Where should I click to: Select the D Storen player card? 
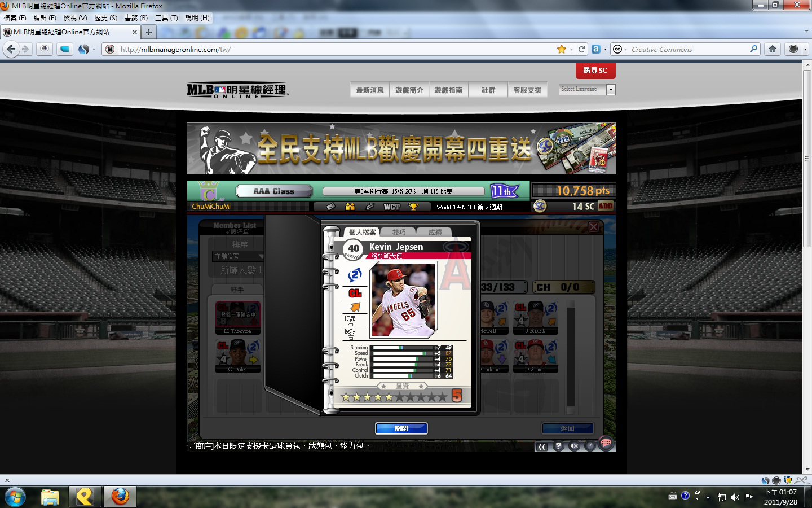pos(536,356)
